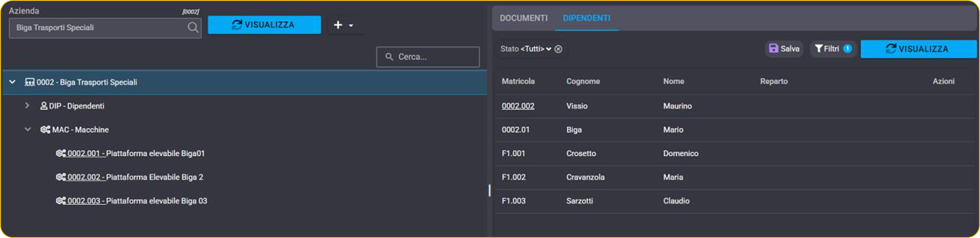Open the 0002.003 Piattaforma elevabile Biga 03 link
This screenshot has width=980, height=238.
click(137, 201)
